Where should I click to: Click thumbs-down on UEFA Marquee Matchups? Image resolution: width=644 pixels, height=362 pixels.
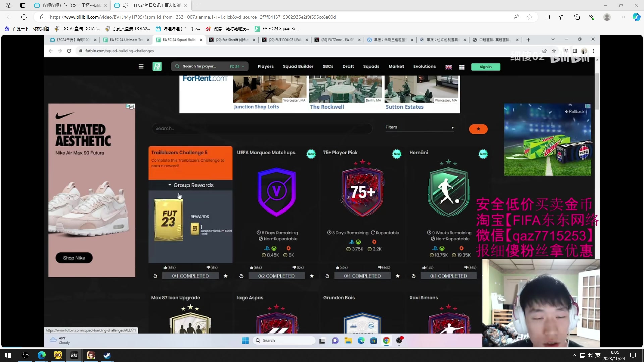pyautogui.click(x=294, y=267)
